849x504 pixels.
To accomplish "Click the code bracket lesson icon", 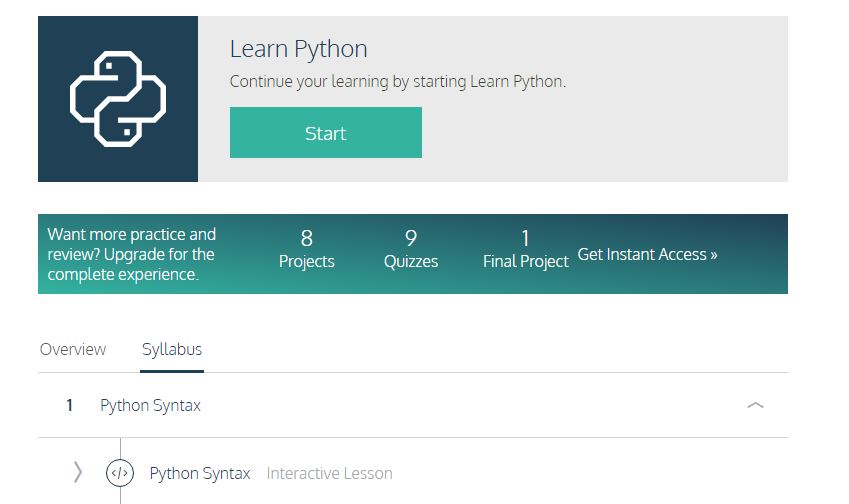I will (x=120, y=473).
